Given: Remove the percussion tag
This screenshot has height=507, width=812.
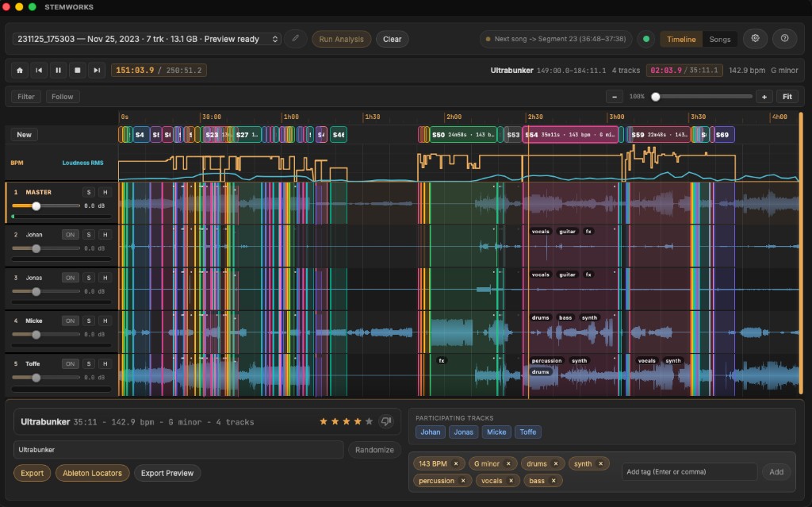Looking at the screenshot, I should coord(463,481).
